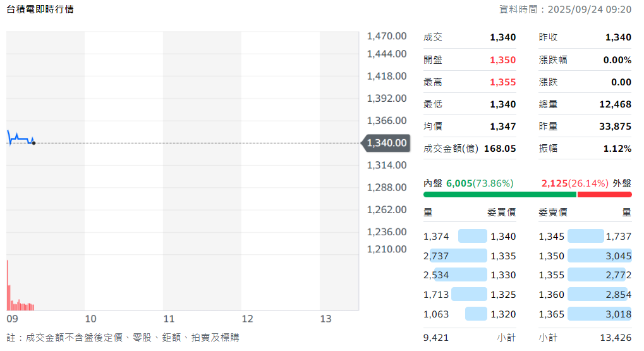Click bid price 1,320

(503, 314)
